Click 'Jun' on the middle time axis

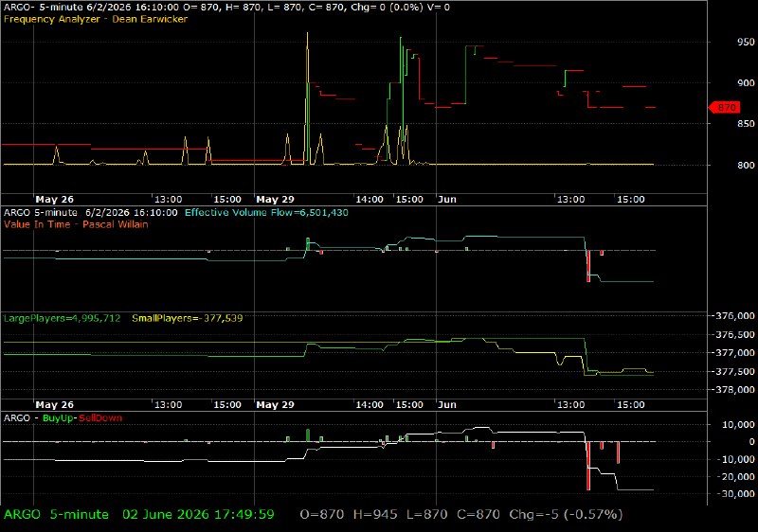447,404
